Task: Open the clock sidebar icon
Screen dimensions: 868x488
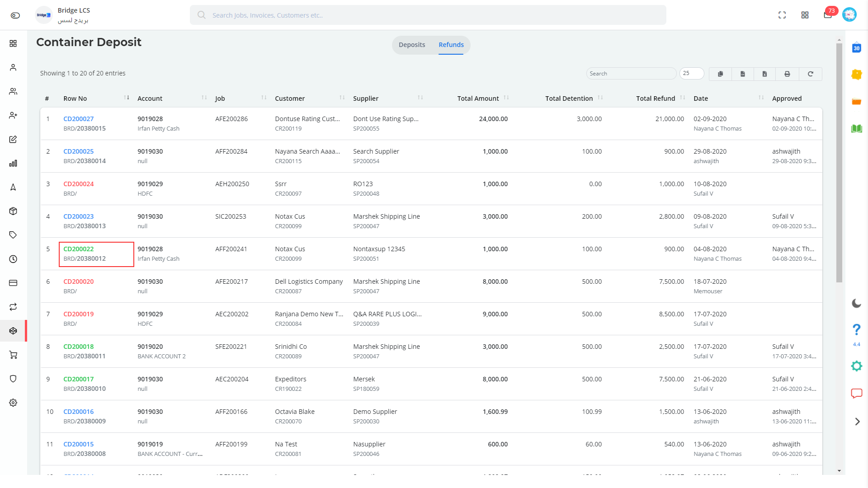Action: click(13, 259)
